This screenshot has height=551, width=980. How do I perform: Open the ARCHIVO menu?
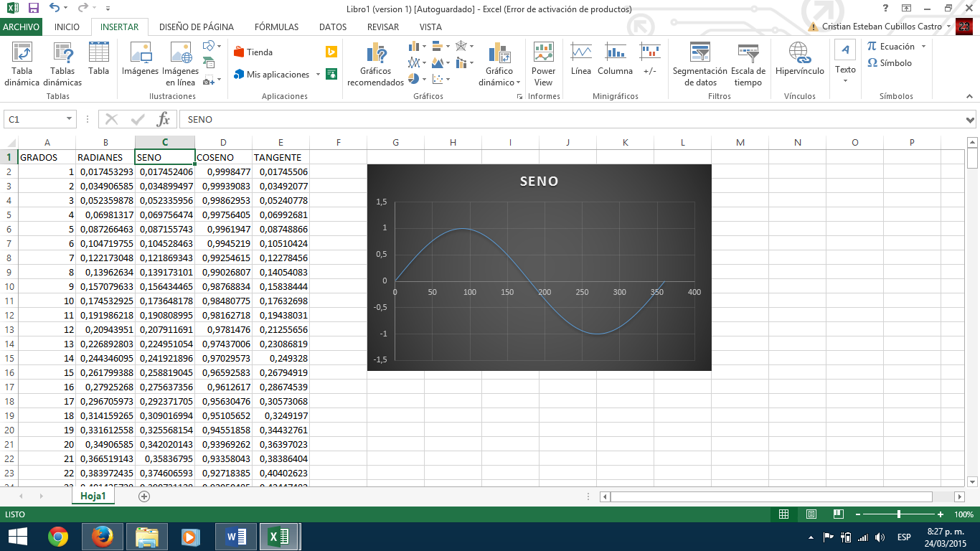[19, 27]
